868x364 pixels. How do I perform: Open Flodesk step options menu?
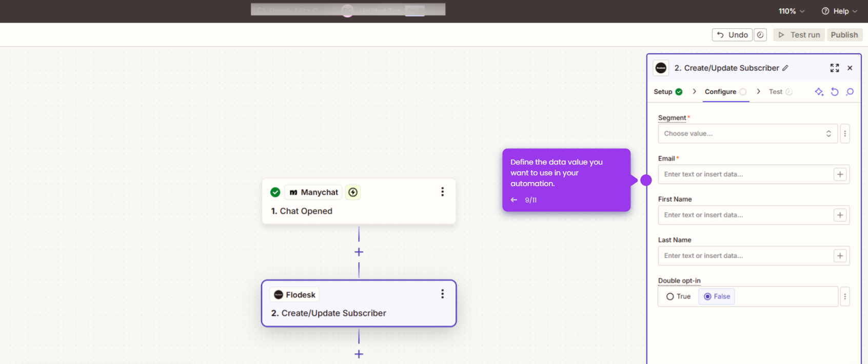[x=442, y=294]
